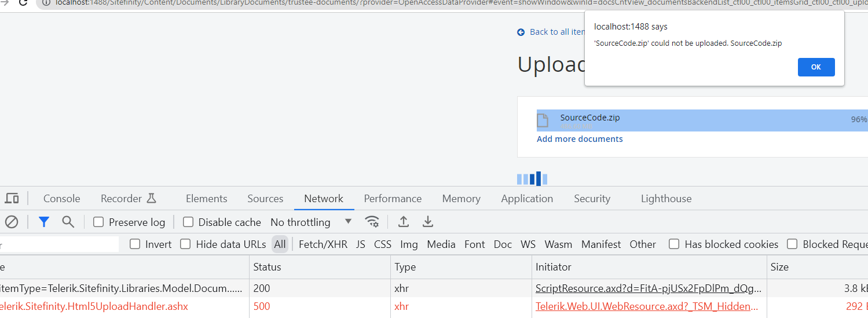Viewport: 868px width, 318px height.
Task: Switch to the Lighthouse tab
Action: 666,199
